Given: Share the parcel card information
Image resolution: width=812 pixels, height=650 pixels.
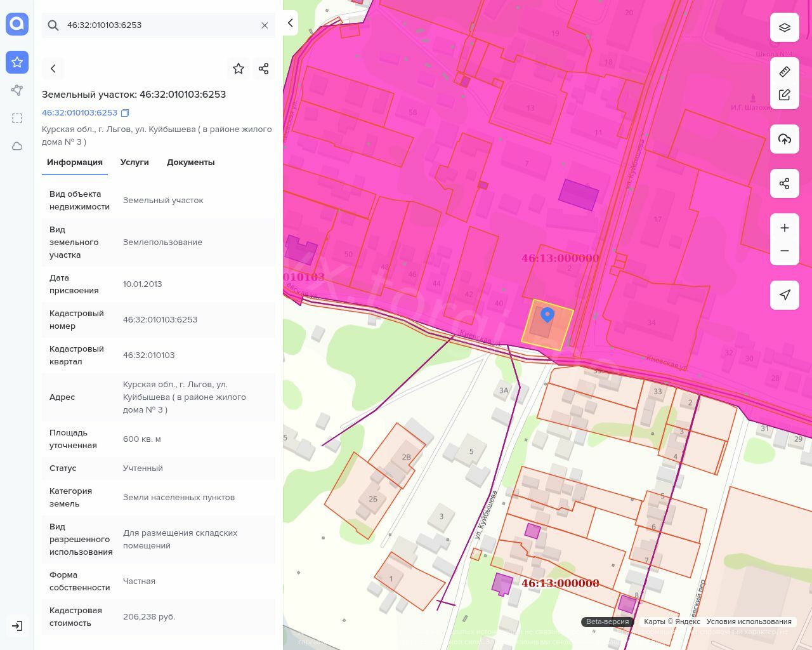Looking at the screenshot, I should coord(264,69).
